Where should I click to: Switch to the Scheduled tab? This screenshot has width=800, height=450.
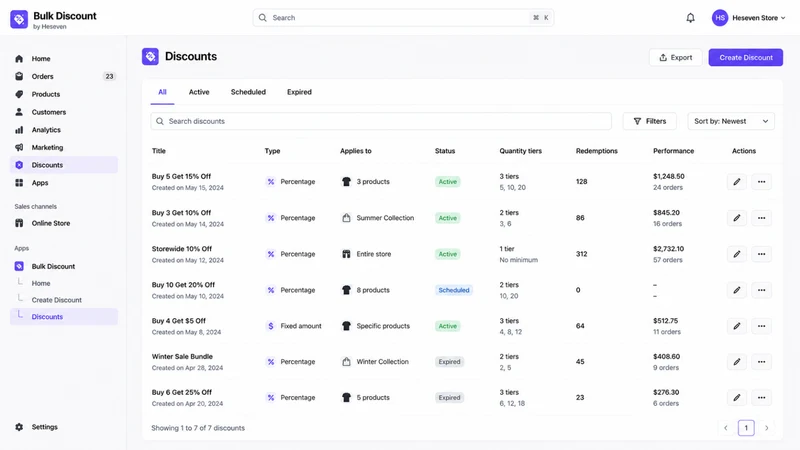[248, 92]
